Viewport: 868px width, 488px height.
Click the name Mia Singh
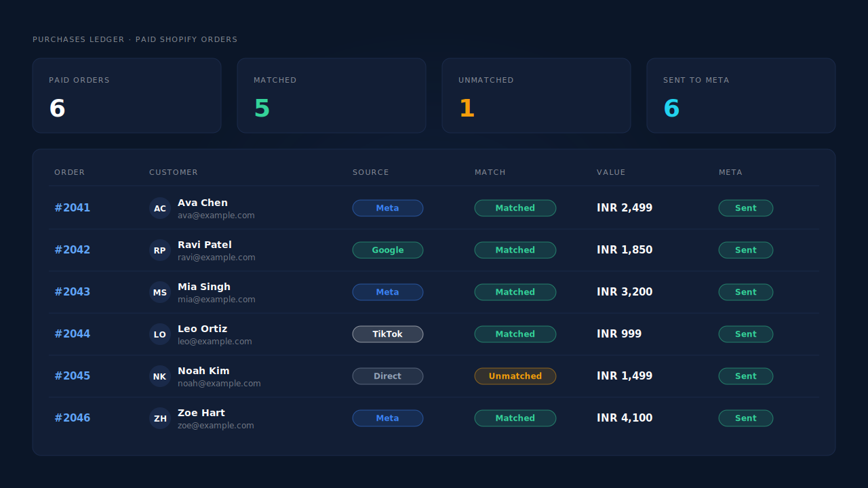click(x=204, y=287)
